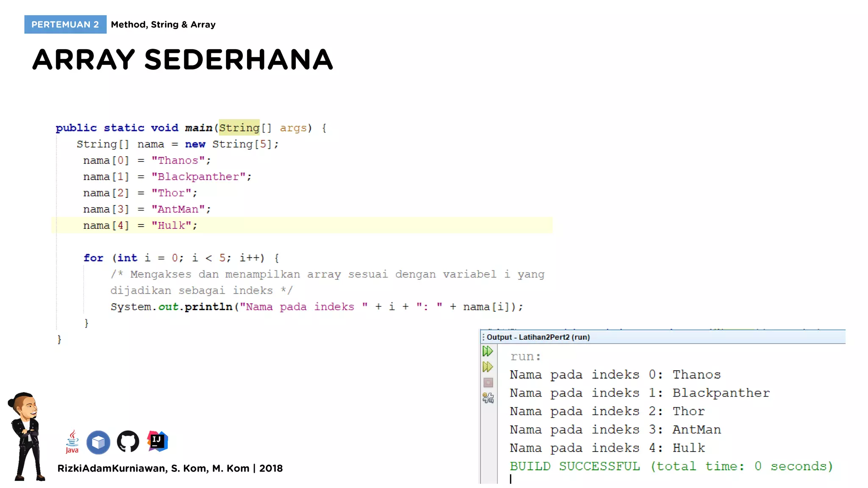Click the highlighted String keyword in main

239,128
